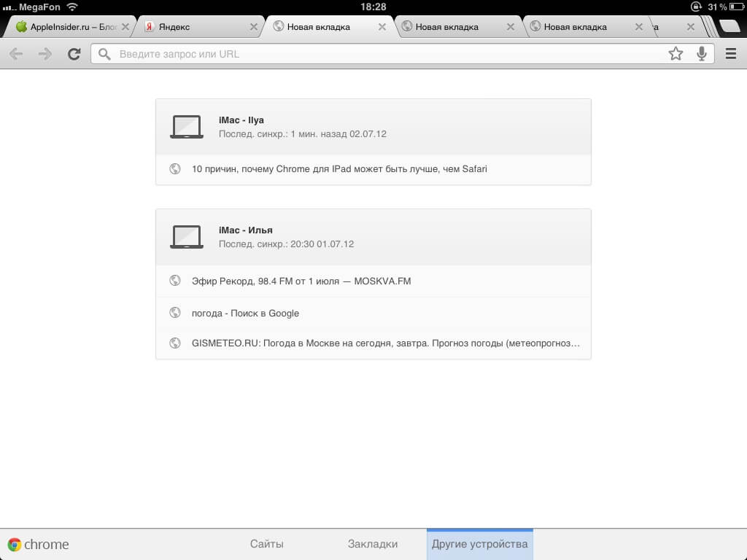This screenshot has width=747, height=560.
Task: Click the iMac - Ilya device header
Action: coord(373,127)
